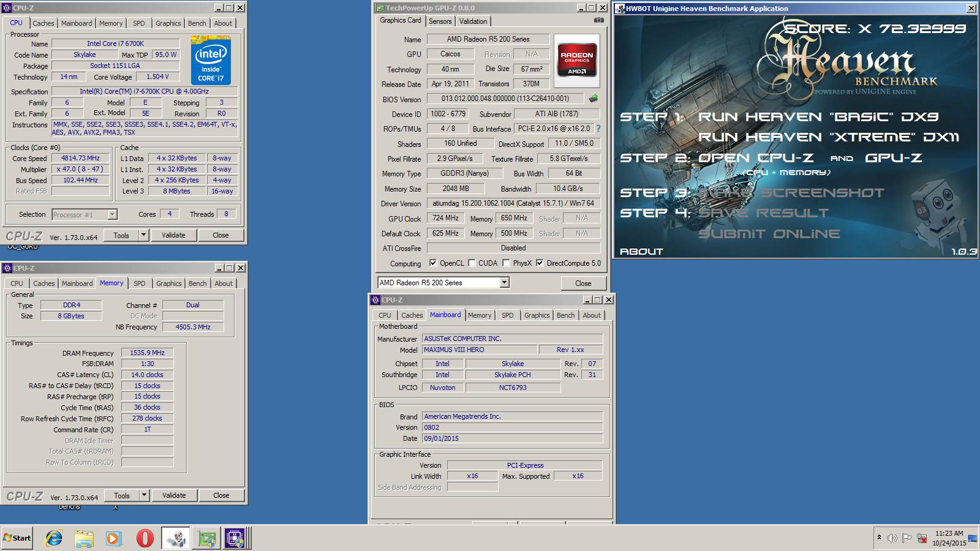This screenshot has height=551, width=980.
Task: Click Validate button in top CPU-Z window
Action: tap(173, 235)
